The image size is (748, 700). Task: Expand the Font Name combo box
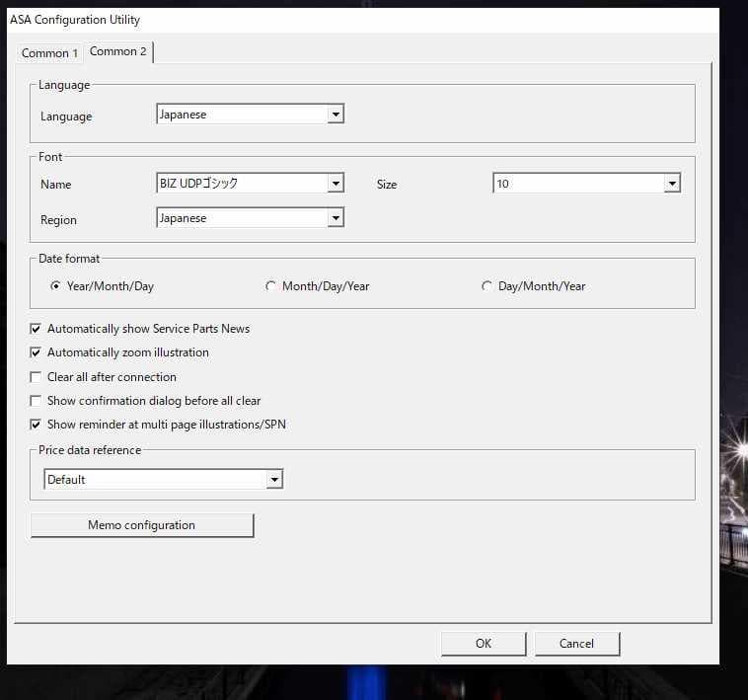pyautogui.click(x=336, y=184)
